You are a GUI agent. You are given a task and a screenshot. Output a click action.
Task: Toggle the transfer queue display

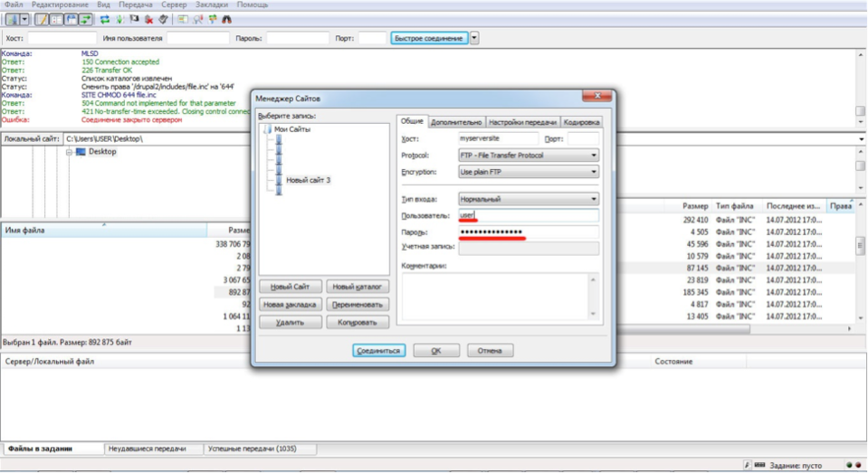(x=86, y=19)
